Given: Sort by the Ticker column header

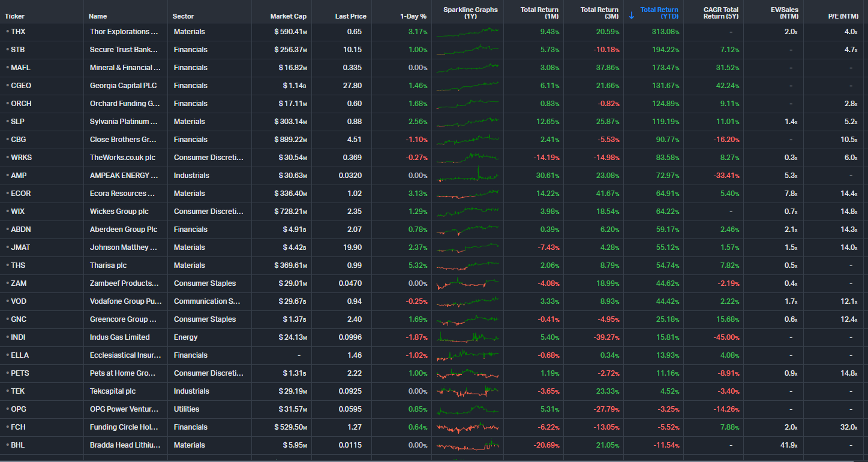Looking at the screenshot, I should pyautogui.click(x=14, y=16).
